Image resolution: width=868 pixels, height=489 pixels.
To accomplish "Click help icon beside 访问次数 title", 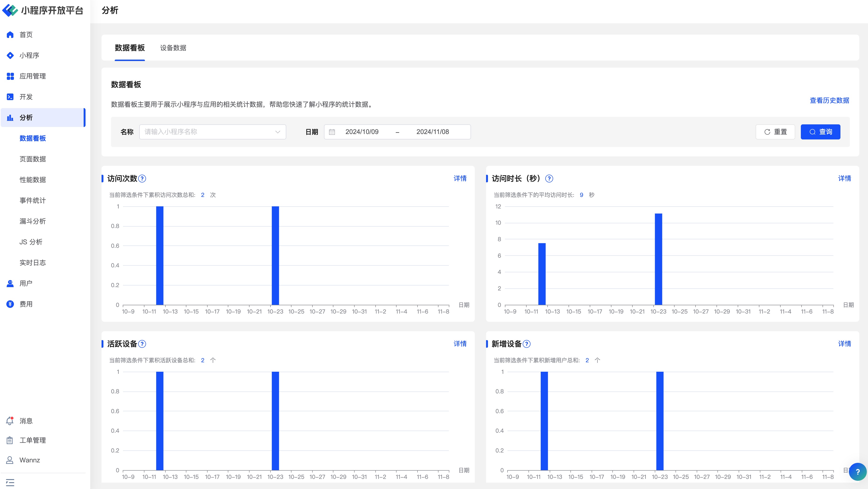I will click(142, 179).
